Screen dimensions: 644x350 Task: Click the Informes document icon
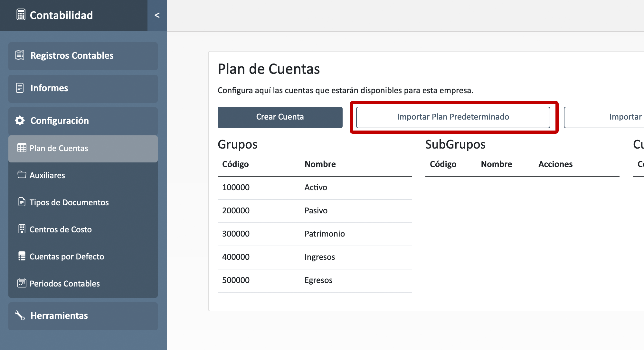pyautogui.click(x=20, y=88)
